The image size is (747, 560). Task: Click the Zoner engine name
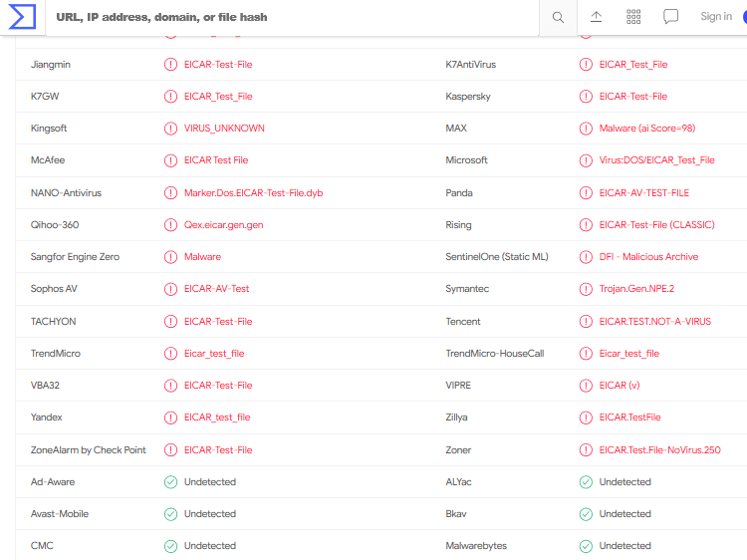(458, 450)
